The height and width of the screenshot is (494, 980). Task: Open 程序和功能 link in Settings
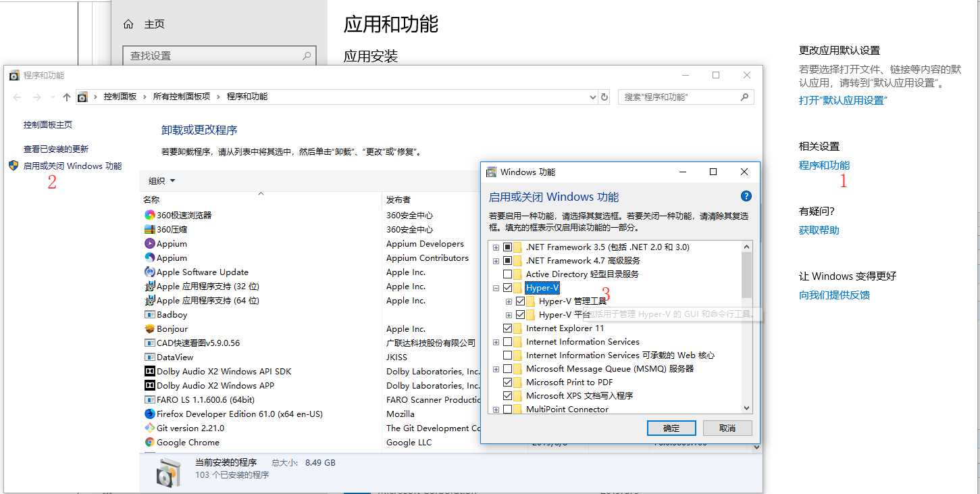pyautogui.click(x=824, y=165)
